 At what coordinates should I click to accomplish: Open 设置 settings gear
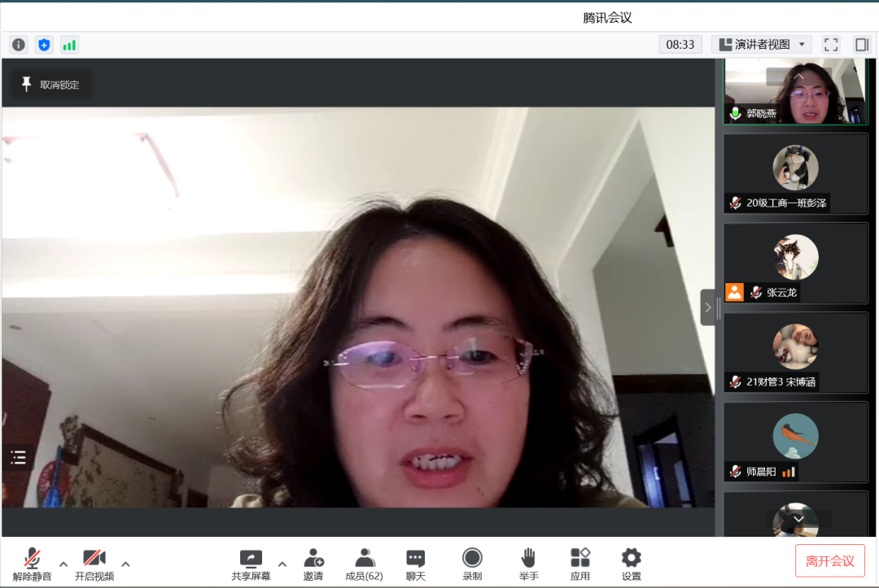pyautogui.click(x=631, y=564)
